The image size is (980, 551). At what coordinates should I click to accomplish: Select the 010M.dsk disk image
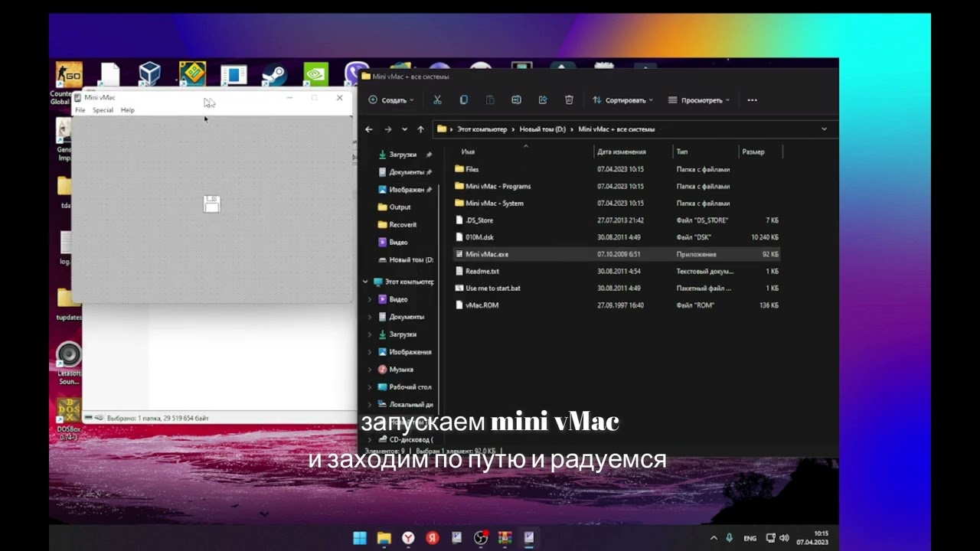pos(617,237)
